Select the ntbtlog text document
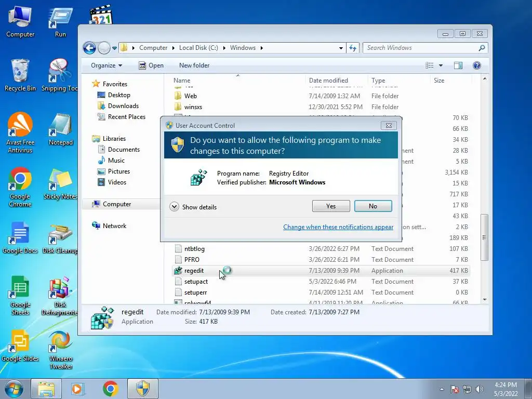Viewport: 532px width, 399px height. [321, 249]
